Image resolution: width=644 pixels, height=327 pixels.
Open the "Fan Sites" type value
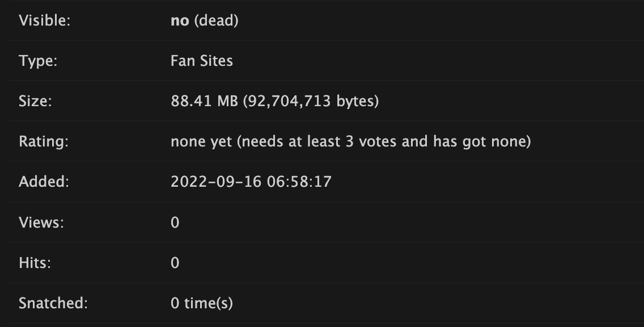[202, 61]
